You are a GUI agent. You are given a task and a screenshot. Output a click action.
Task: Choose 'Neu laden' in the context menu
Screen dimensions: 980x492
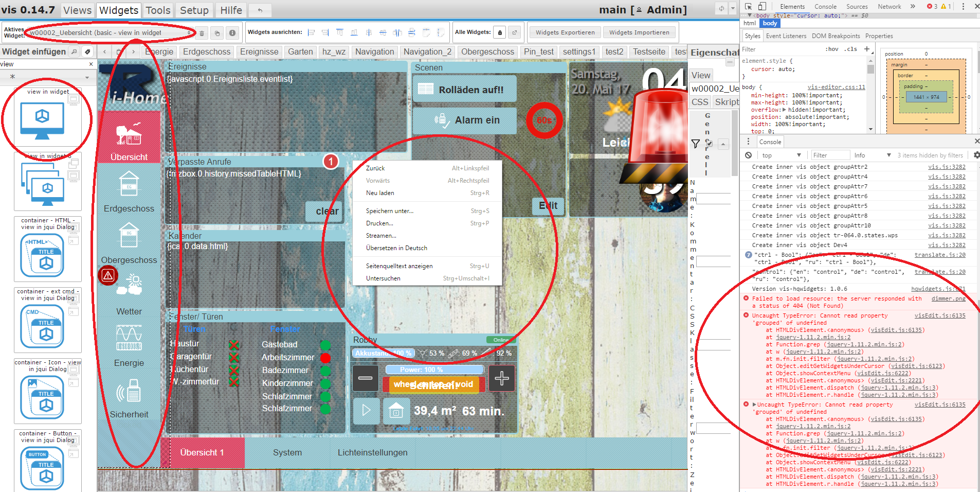(380, 193)
